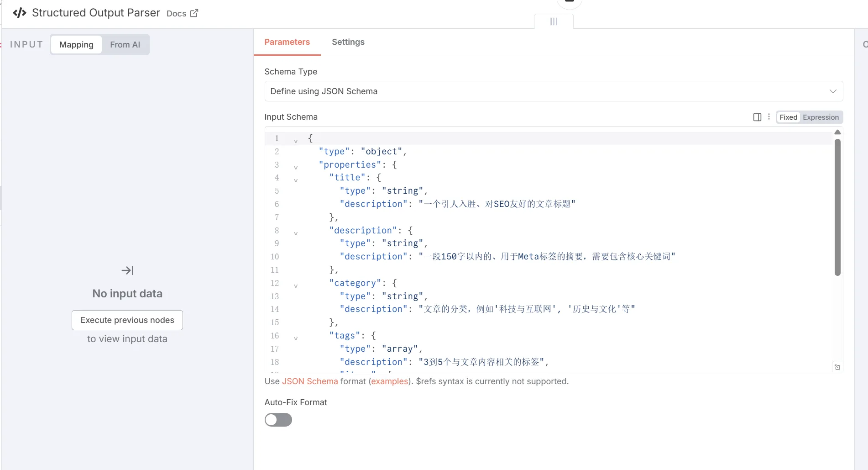Select Fixed mode for Input Schema
The image size is (868, 470).
788,117
